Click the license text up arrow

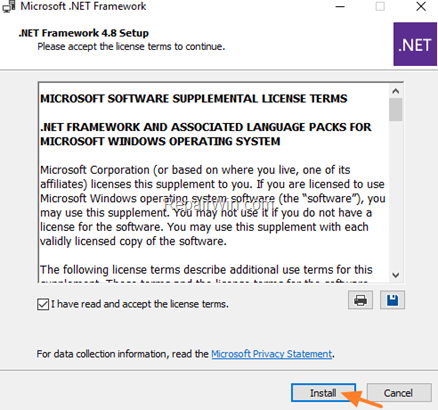pos(396,91)
